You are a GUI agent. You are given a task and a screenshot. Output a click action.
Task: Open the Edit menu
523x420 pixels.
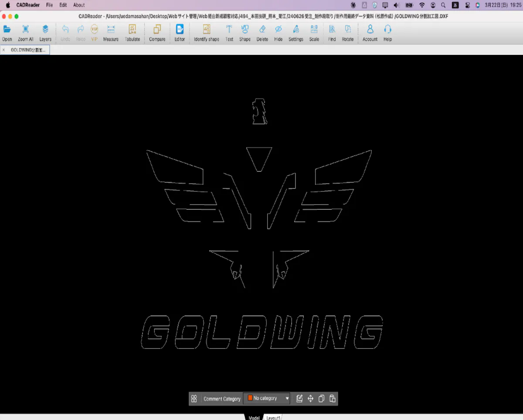pos(63,5)
